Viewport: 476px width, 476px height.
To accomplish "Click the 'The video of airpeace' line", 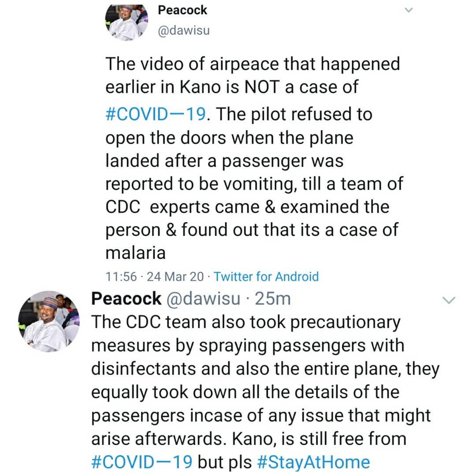I will tap(253, 64).
